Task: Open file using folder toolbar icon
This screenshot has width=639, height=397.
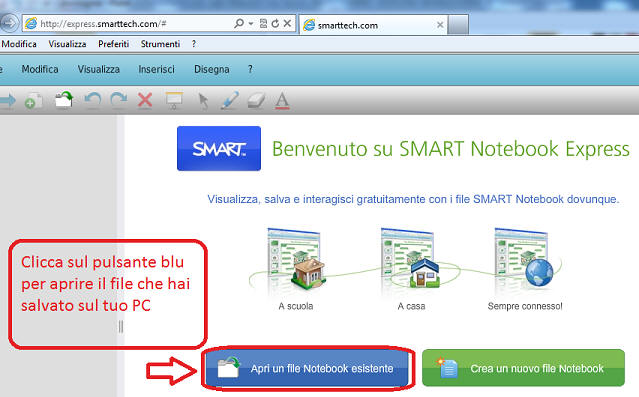Action: pos(64,100)
